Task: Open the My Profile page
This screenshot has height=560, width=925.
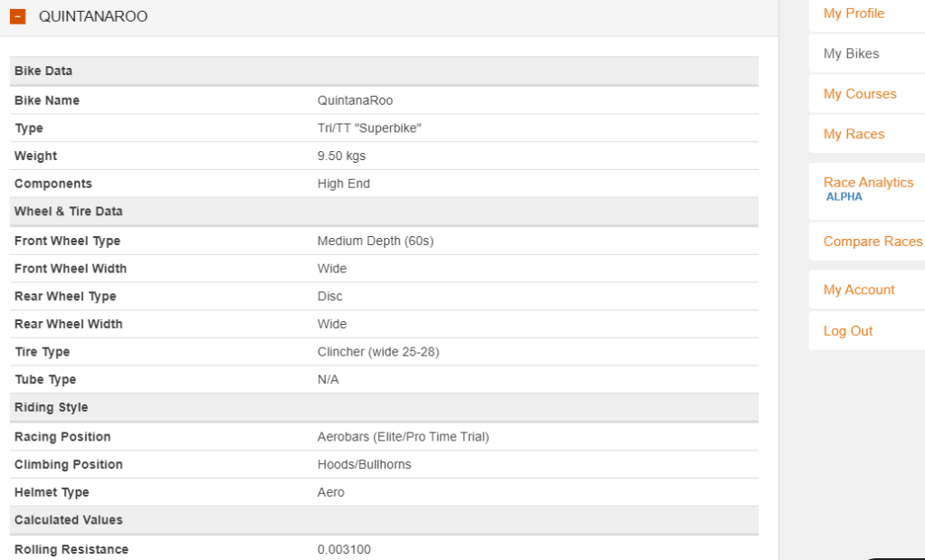Action: [x=853, y=14]
